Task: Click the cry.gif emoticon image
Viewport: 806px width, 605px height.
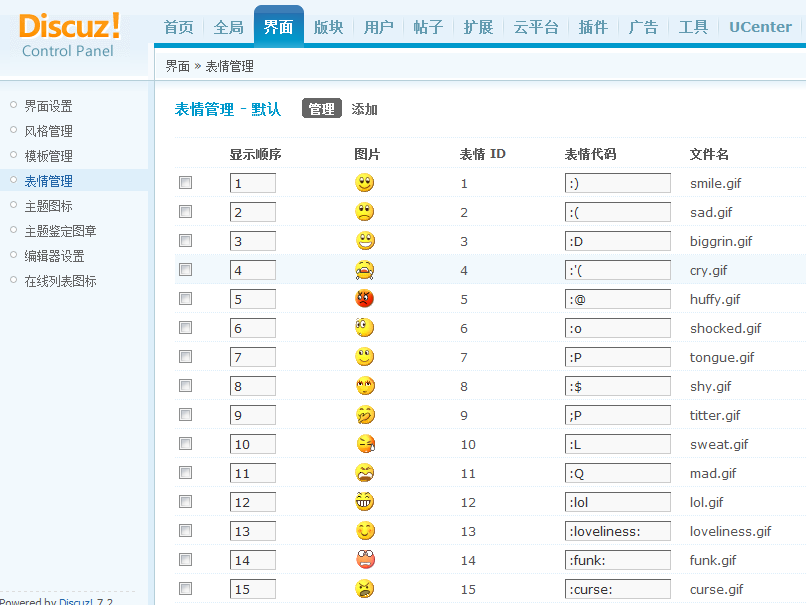Action: click(x=364, y=270)
